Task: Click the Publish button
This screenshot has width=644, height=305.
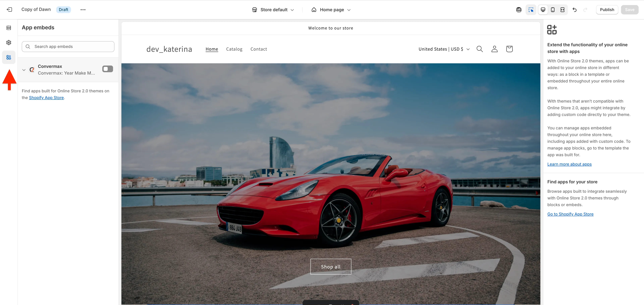Action: point(607,10)
